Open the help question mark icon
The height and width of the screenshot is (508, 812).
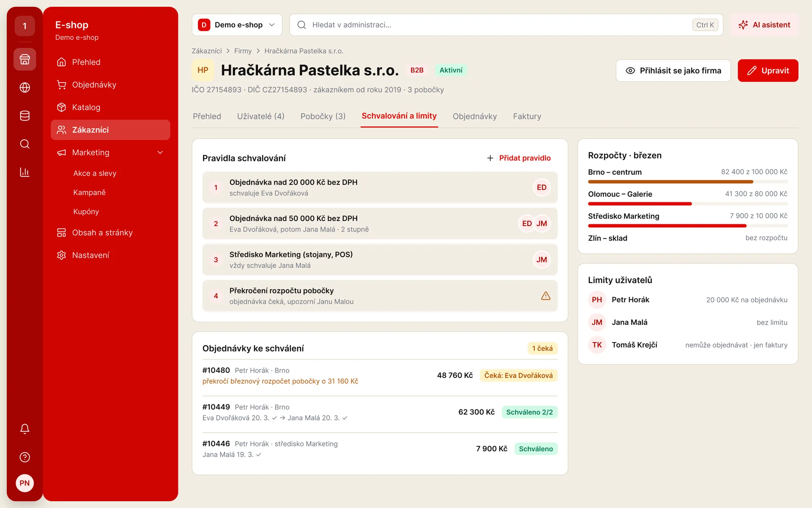[x=25, y=457]
